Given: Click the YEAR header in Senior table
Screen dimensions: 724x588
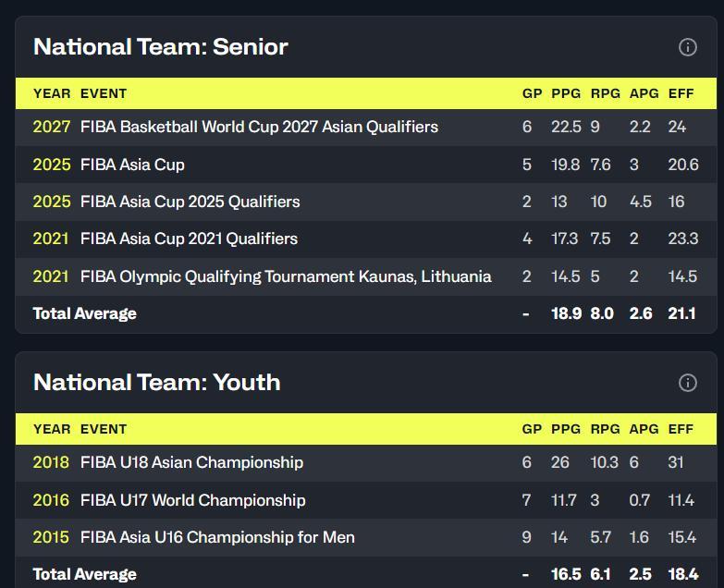Looking at the screenshot, I should tap(52, 93).
